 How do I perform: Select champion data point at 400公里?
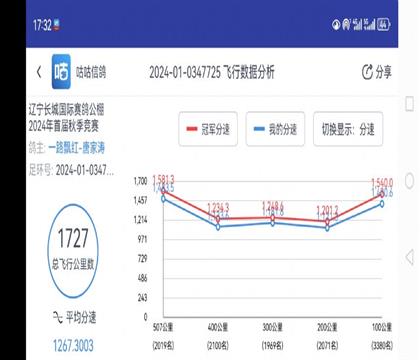click(x=218, y=219)
